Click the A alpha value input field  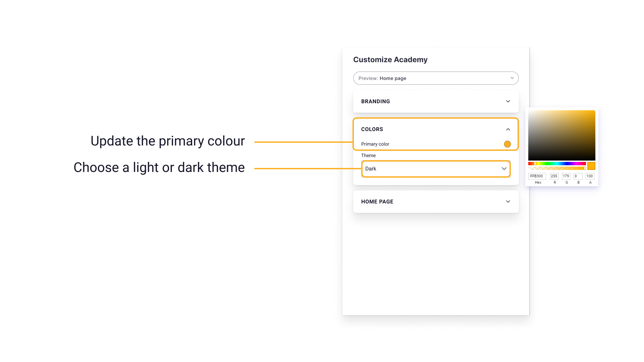tap(590, 176)
